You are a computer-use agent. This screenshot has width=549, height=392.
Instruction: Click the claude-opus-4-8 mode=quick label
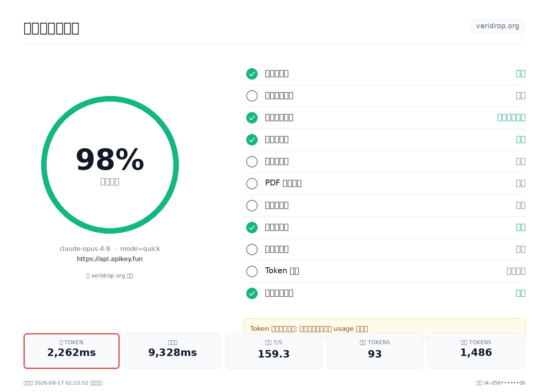[110, 249]
